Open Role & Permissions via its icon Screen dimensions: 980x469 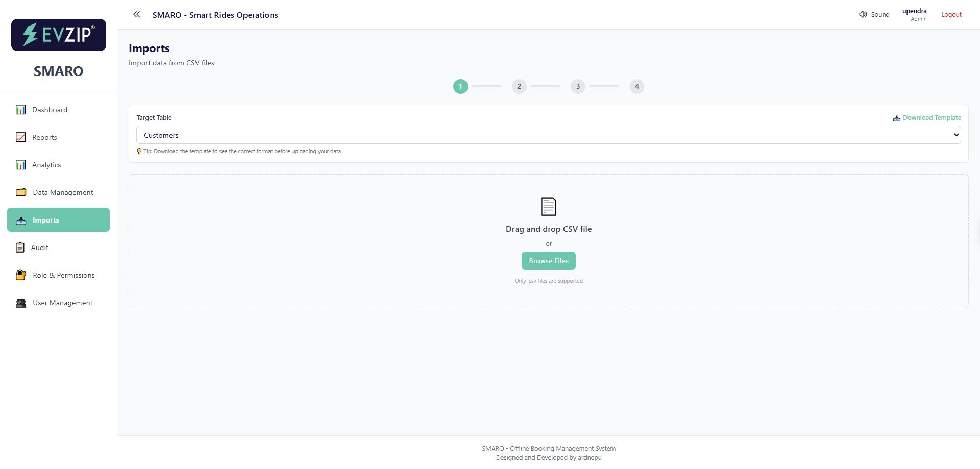click(x=20, y=275)
